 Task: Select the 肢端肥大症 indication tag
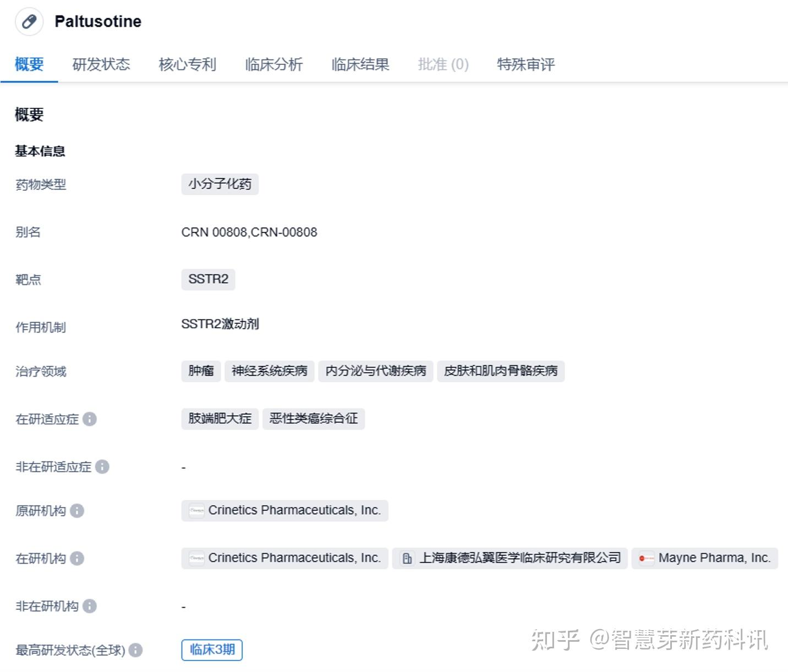pyautogui.click(x=220, y=418)
